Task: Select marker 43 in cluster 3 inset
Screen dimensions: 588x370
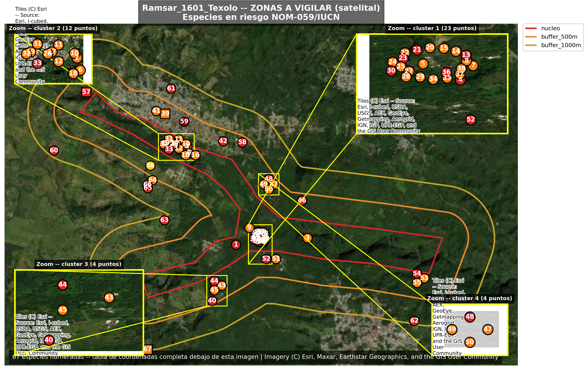Action: tap(109, 297)
